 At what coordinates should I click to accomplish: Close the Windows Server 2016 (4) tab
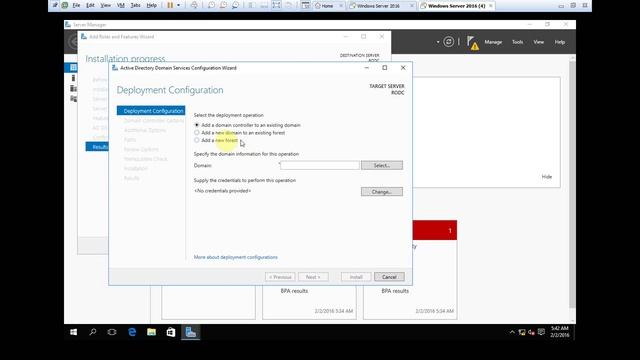(491, 6)
